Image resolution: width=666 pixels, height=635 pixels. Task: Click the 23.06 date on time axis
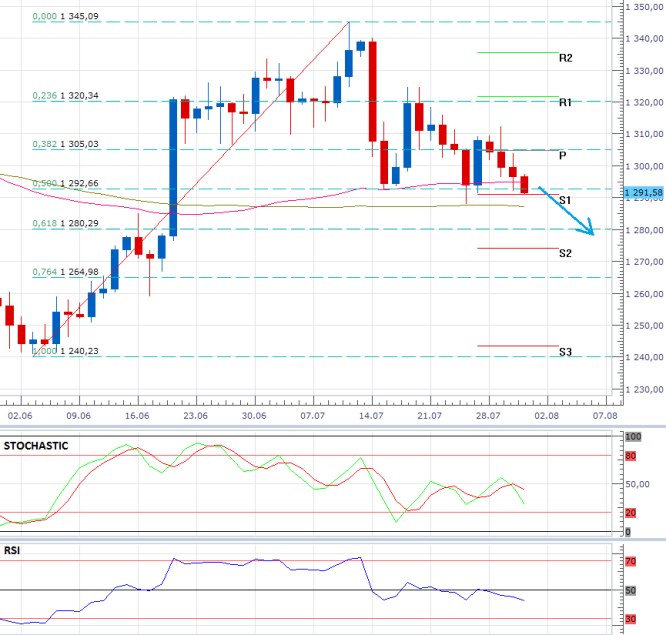click(x=195, y=414)
